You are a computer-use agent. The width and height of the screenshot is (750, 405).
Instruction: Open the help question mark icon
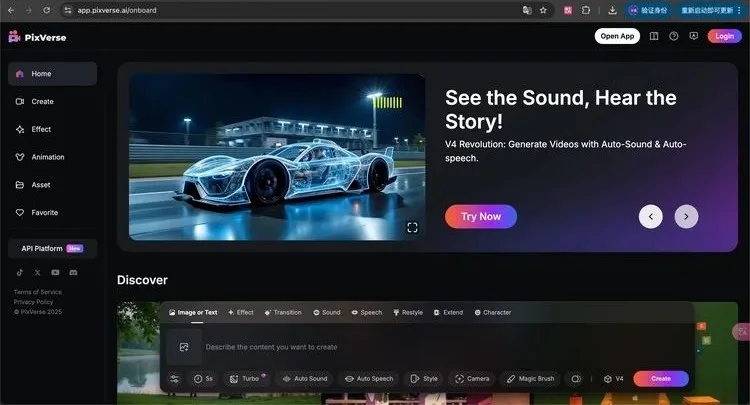(x=673, y=36)
